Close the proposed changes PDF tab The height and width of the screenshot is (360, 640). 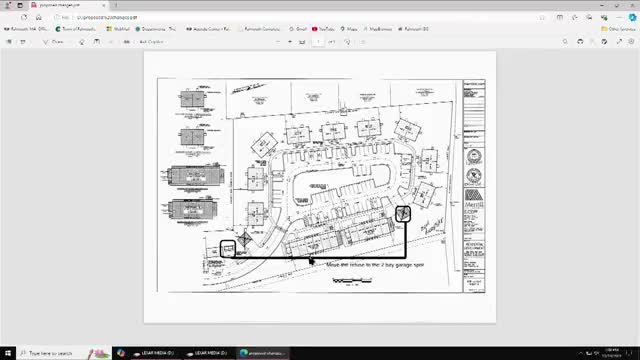coord(104,5)
